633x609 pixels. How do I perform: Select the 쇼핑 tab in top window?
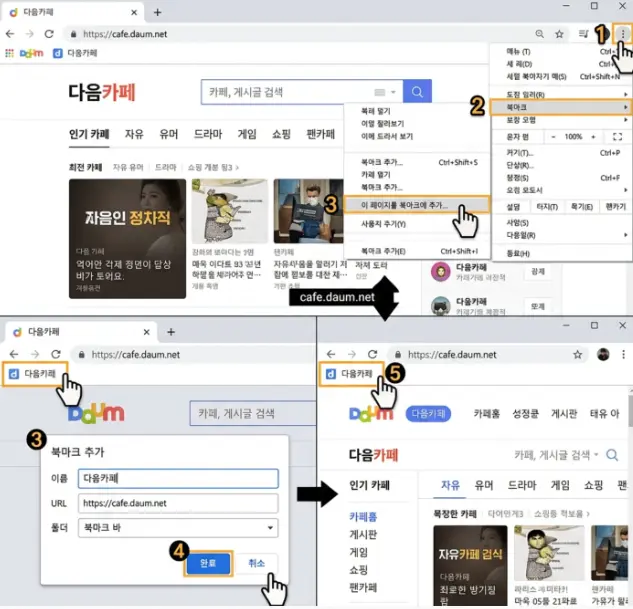[x=281, y=134]
